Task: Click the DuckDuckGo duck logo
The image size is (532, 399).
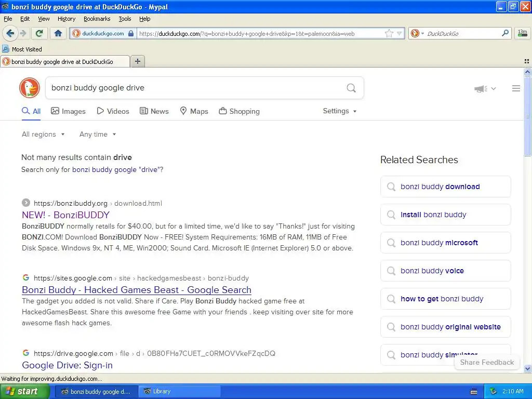Action: (x=30, y=87)
